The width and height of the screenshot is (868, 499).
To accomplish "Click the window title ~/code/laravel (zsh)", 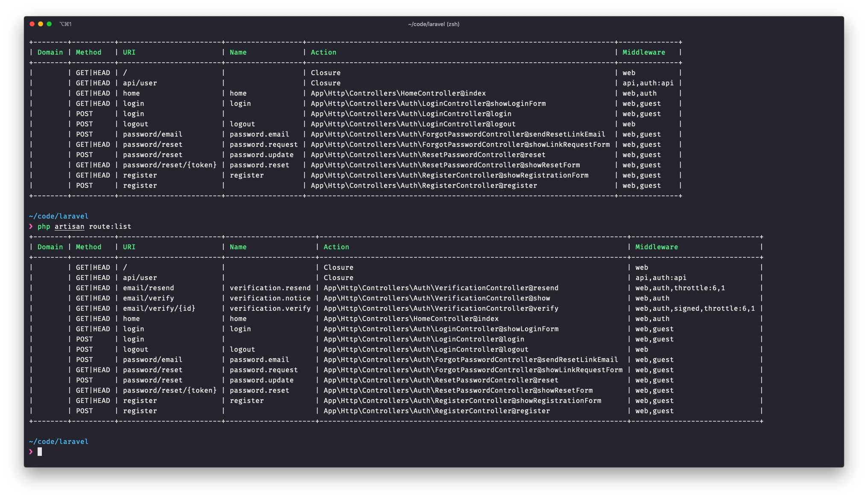I will pyautogui.click(x=434, y=24).
